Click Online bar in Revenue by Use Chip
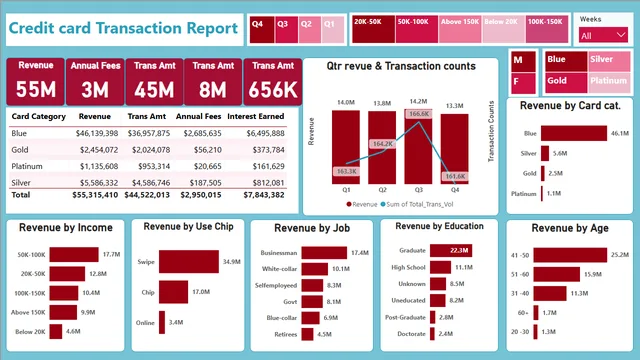The width and height of the screenshot is (640, 360). [162, 322]
